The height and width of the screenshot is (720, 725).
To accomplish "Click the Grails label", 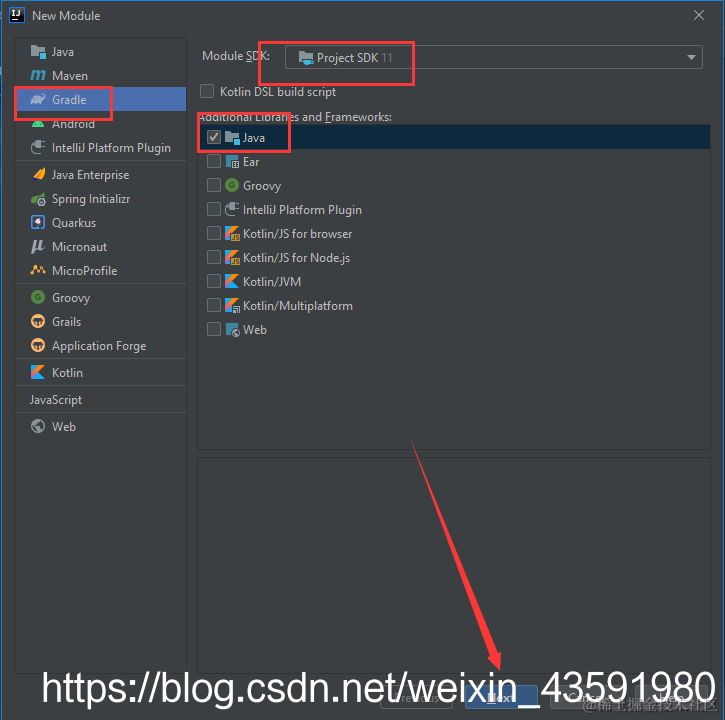I will pos(67,322).
